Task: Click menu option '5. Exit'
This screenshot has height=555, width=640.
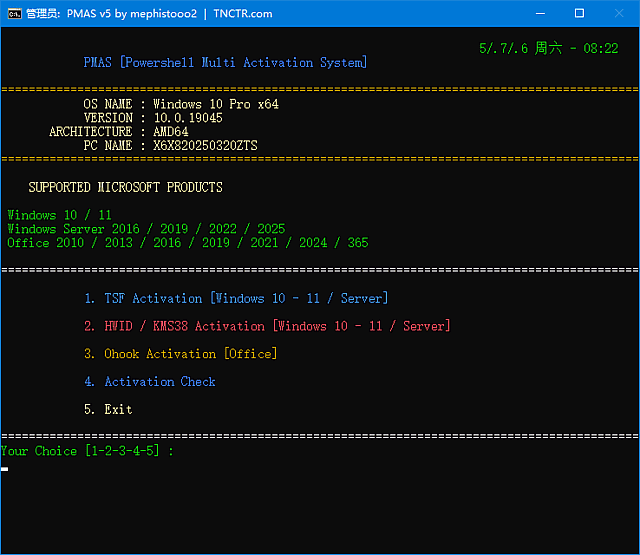Action: 108,409
